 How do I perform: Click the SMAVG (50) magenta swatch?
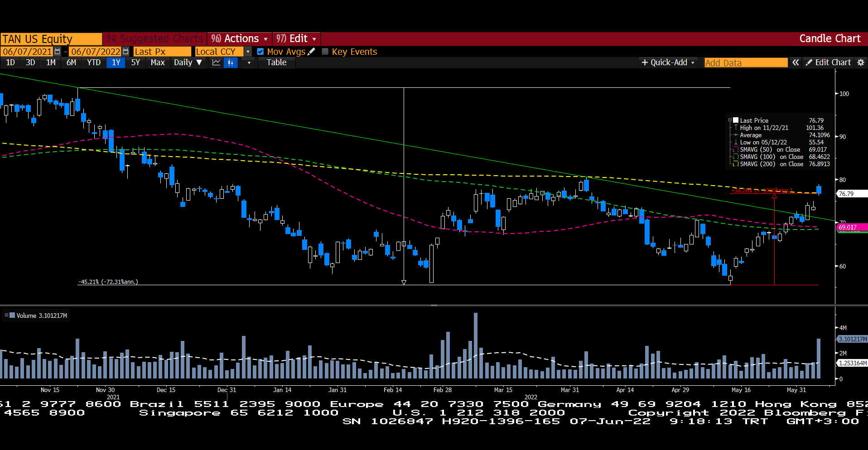[x=736, y=149]
